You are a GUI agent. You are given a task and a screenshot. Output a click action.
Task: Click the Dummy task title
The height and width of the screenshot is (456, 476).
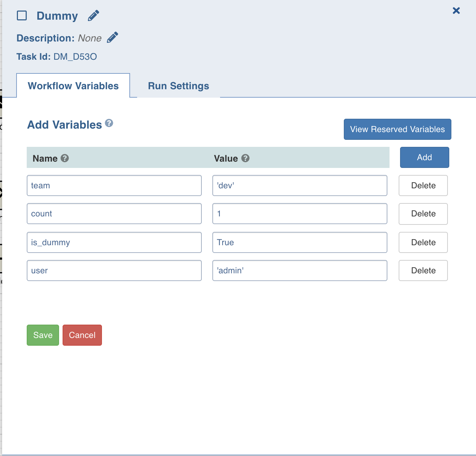pyautogui.click(x=57, y=16)
